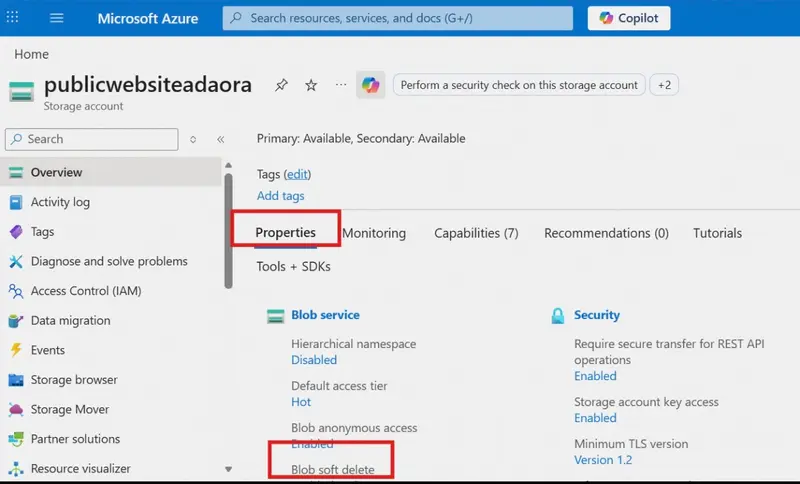Click the sidebar scroll down arrow
The image size is (800, 484).
click(x=228, y=469)
